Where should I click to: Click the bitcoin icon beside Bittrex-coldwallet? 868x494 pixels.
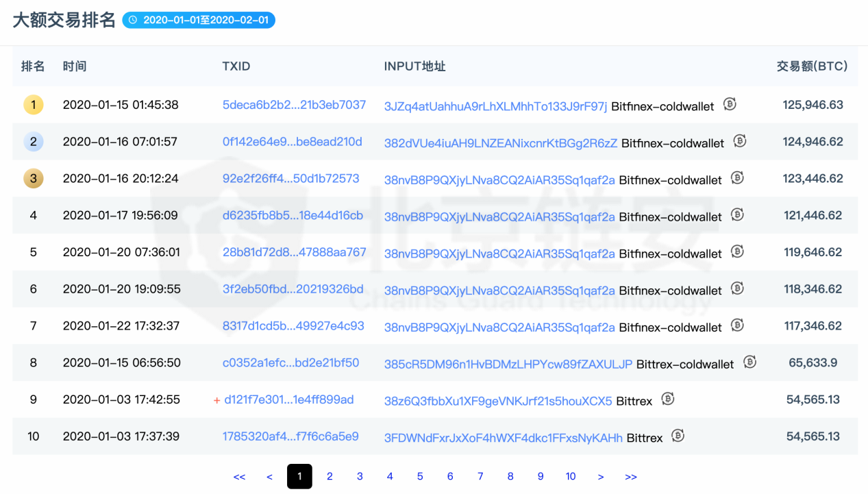749,362
